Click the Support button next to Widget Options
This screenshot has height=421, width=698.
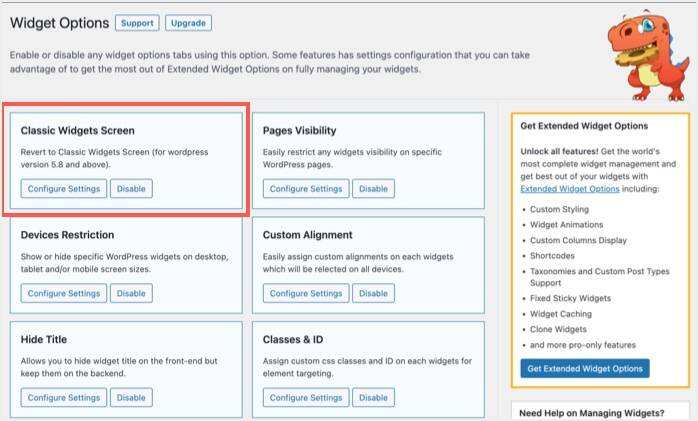tap(137, 23)
